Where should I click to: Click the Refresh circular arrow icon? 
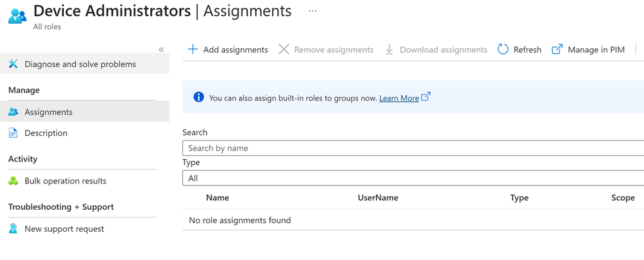[x=503, y=50]
